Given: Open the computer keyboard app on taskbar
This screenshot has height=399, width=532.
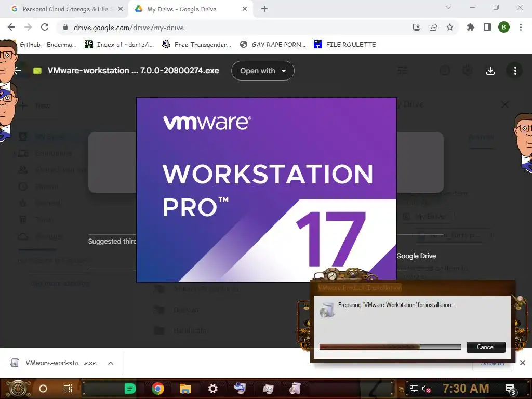Looking at the screenshot, I should (240, 389).
